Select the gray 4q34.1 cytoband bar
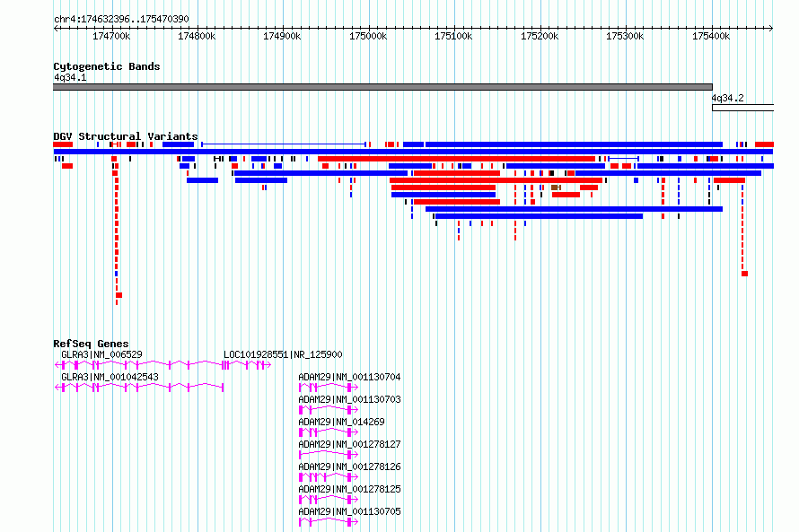The width and height of the screenshot is (799, 532). coord(382,87)
